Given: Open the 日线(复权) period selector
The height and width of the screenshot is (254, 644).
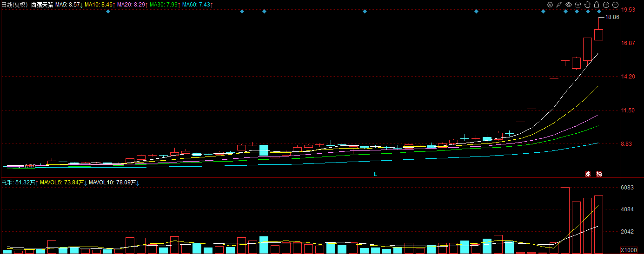Looking at the screenshot, I should (15, 5).
